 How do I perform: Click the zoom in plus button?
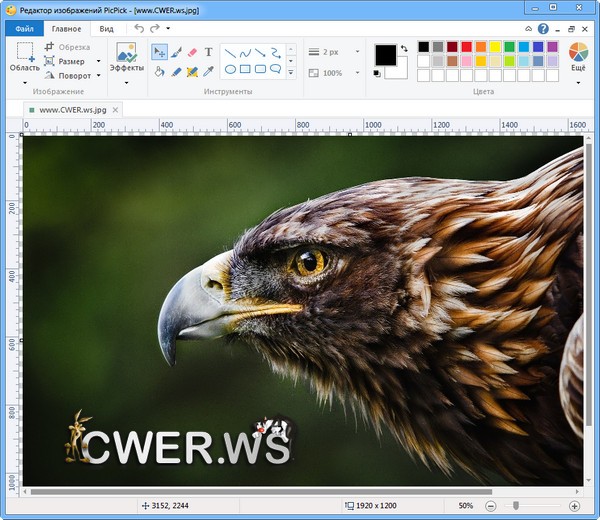tap(574, 506)
